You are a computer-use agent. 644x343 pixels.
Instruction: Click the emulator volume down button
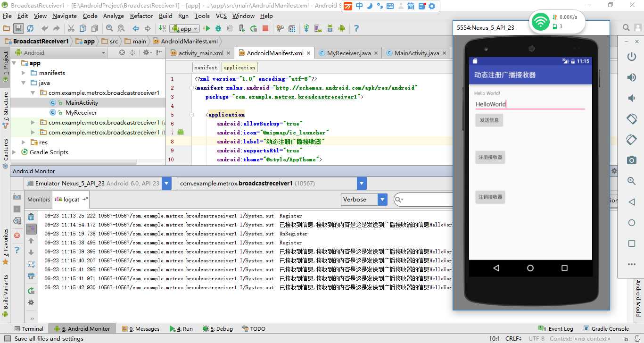pyautogui.click(x=632, y=98)
